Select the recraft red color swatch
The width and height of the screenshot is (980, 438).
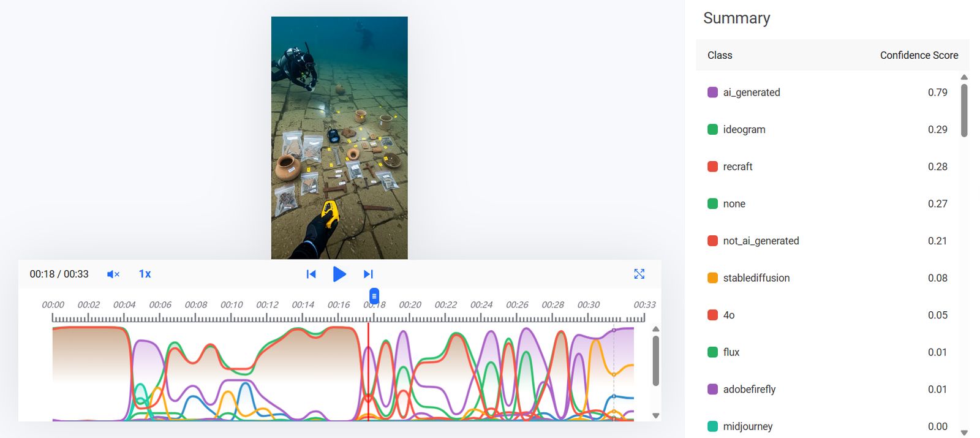(x=712, y=167)
